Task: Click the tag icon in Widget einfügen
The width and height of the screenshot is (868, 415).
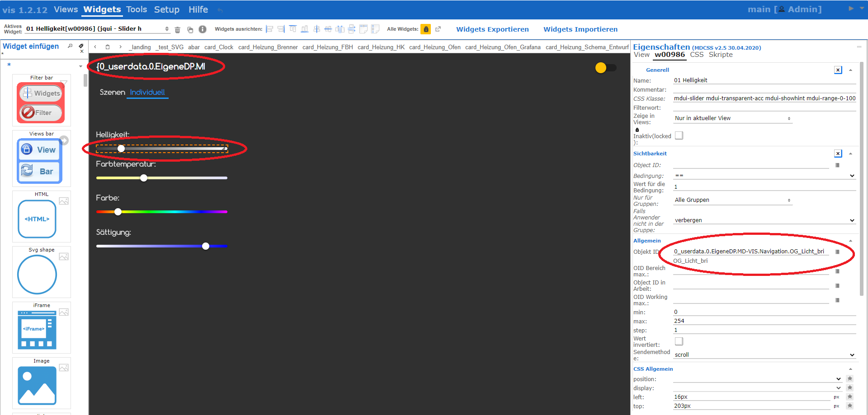Action: click(x=81, y=46)
